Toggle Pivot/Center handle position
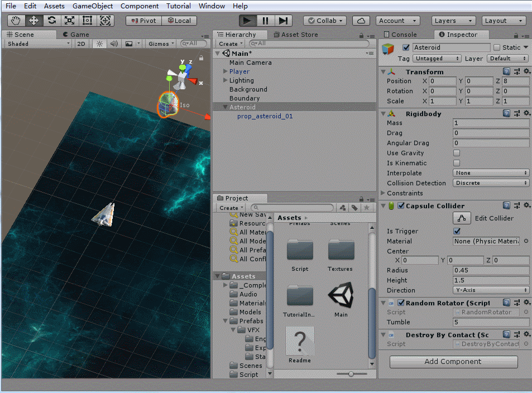The width and height of the screenshot is (532, 393). click(x=143, y=21)
